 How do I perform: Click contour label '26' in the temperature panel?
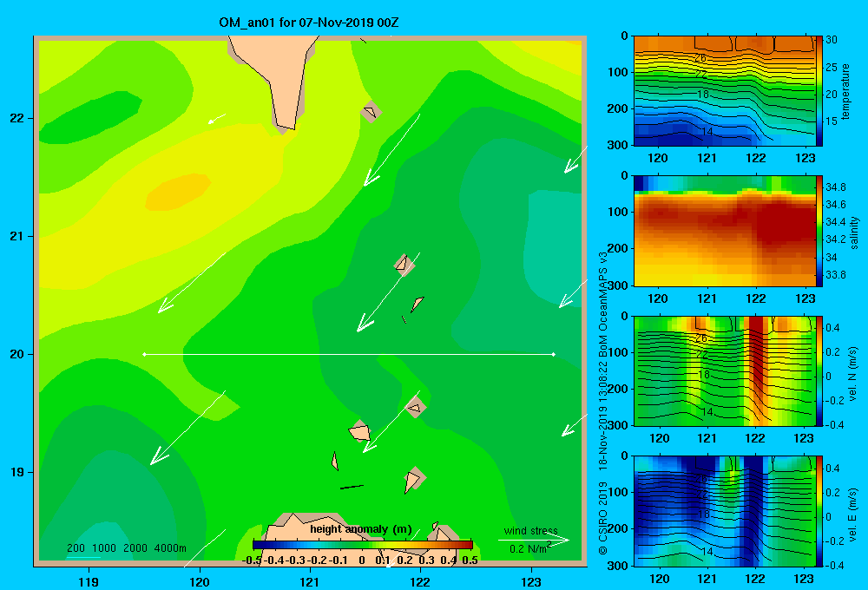pyautogui.click(x=700, y=57)
